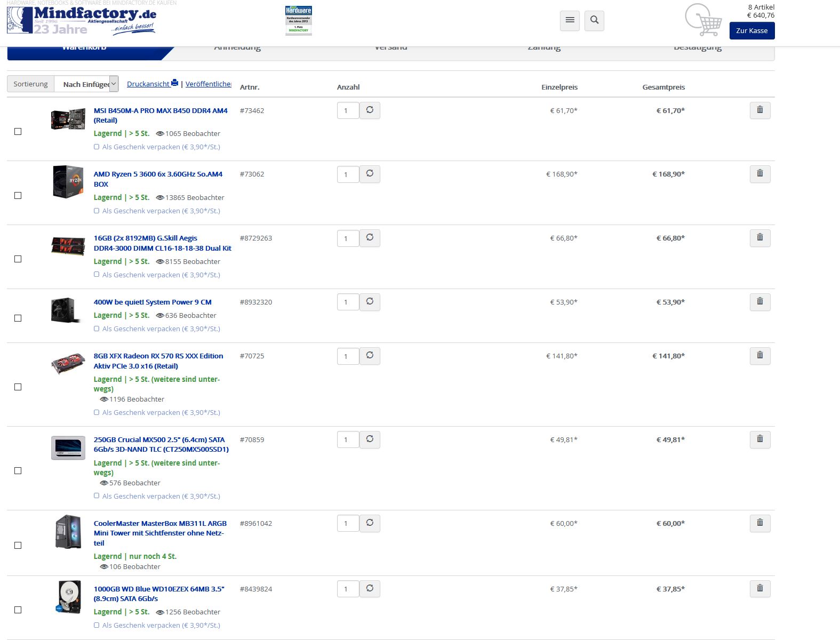This screenshot has height=640, width=840.
Task: Refresh quantity for G.Skill Aegis RAM
Action: click(370, 238)
